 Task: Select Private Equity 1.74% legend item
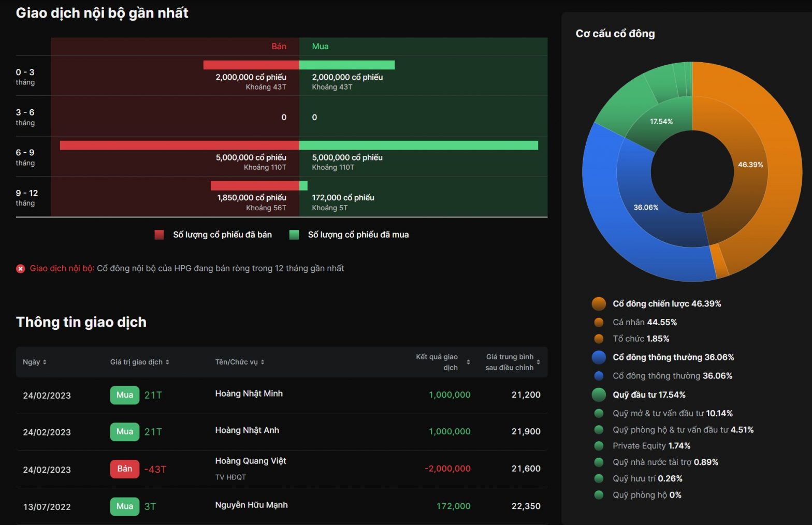[x=651, y=446]
